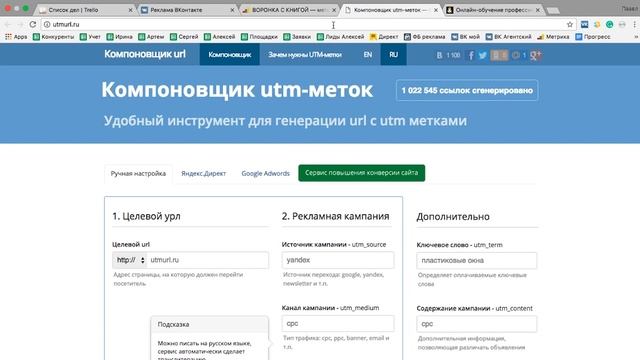Reload the page with the refresh icon

[x=33, y=24]
